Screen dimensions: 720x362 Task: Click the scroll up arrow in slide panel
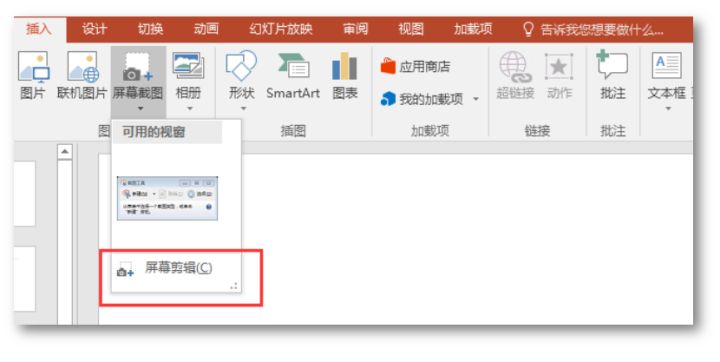(x=65, y=152)
